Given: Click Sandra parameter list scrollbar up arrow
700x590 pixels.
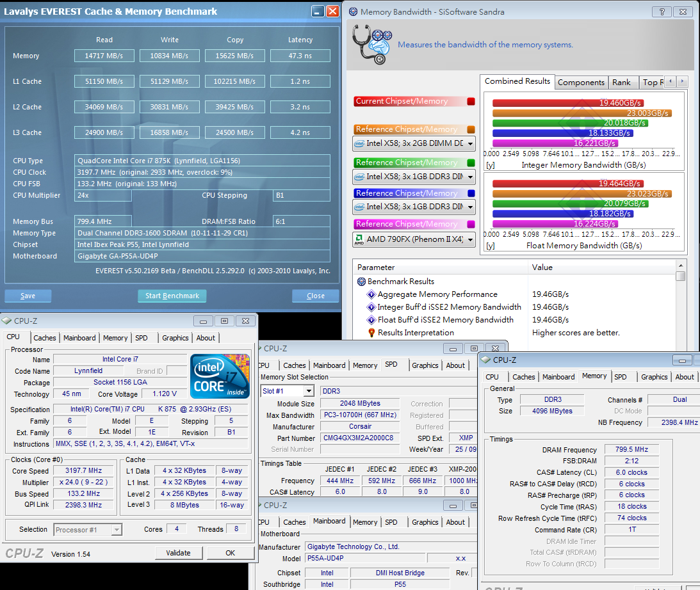Looking at the screenshot, I should coord(680,266).
